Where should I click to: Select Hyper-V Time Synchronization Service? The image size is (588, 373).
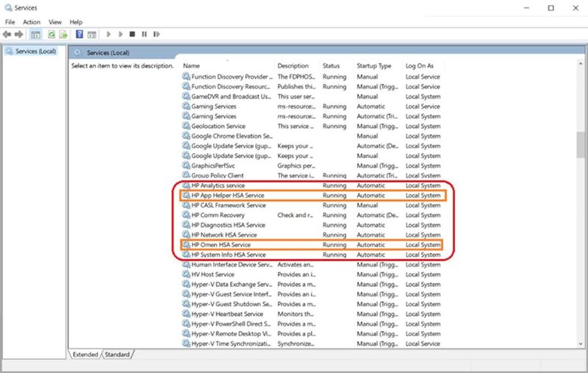pos(312,344)
